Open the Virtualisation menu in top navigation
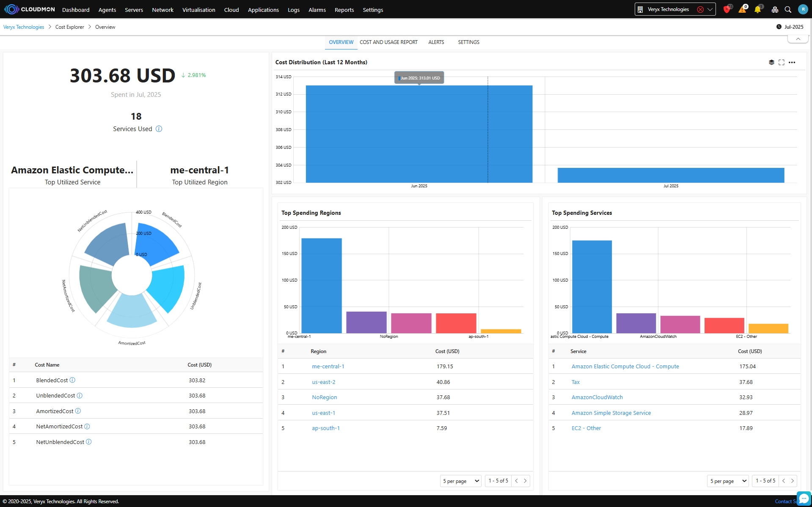This screenshot has height=507, width=812. [198, 10]
